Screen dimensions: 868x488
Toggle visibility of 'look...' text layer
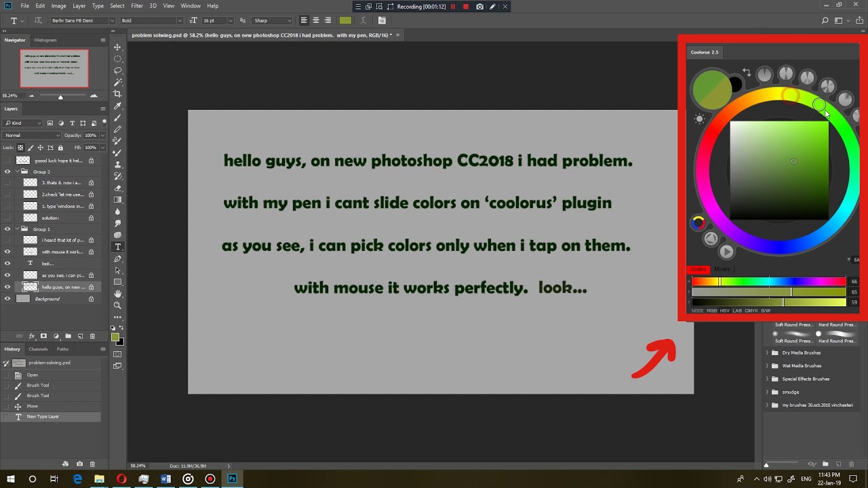pos(7,263)
